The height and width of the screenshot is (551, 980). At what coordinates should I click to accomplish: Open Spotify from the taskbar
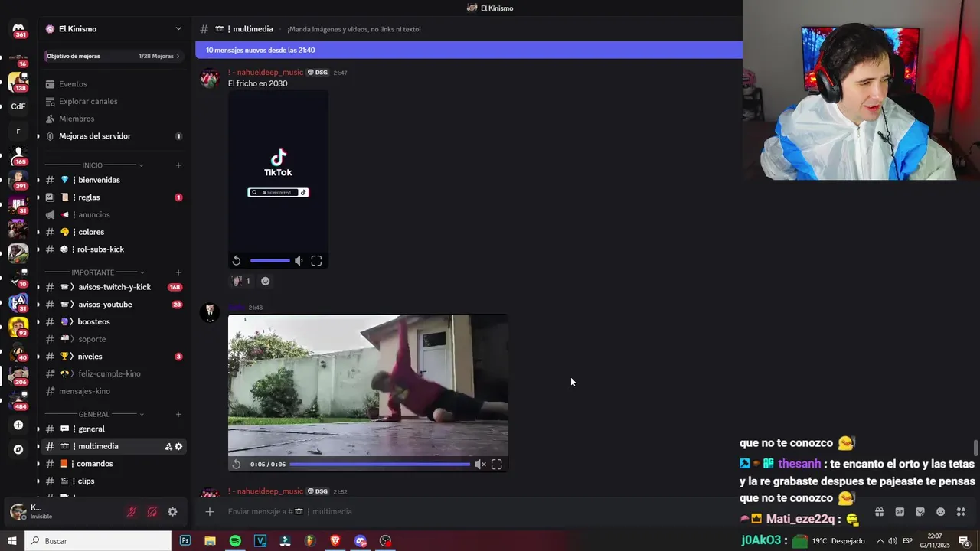click(x=235, y=541)
